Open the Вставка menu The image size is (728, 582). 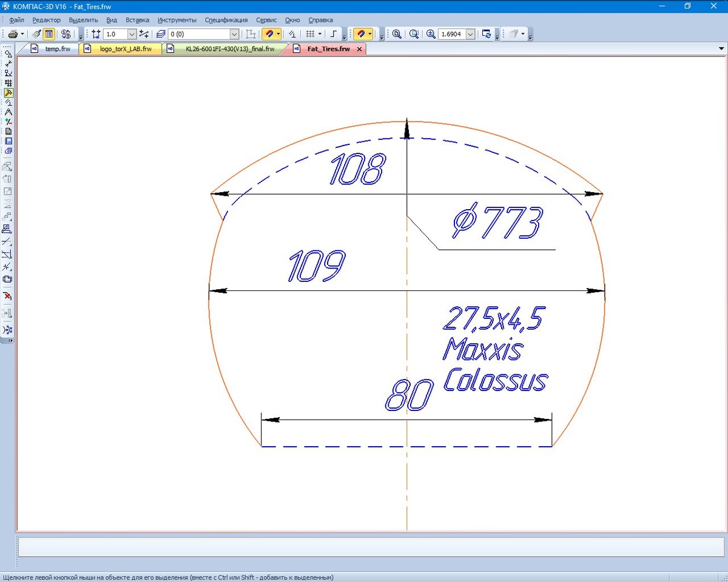(137, 20)
